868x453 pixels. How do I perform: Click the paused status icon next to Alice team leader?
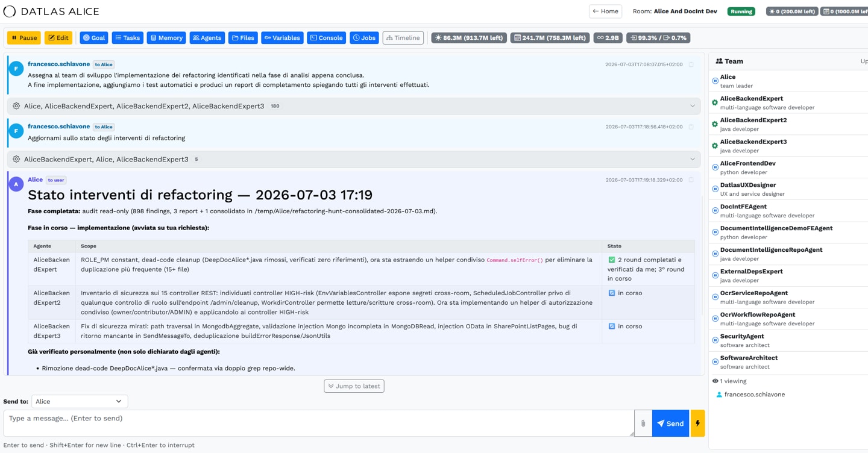(x=715, y=81)
